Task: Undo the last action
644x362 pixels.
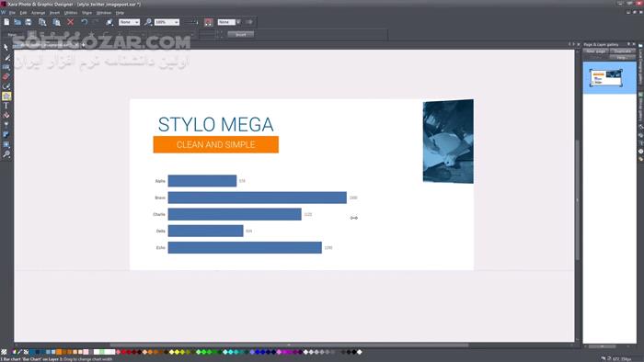Action: [85, 22]
